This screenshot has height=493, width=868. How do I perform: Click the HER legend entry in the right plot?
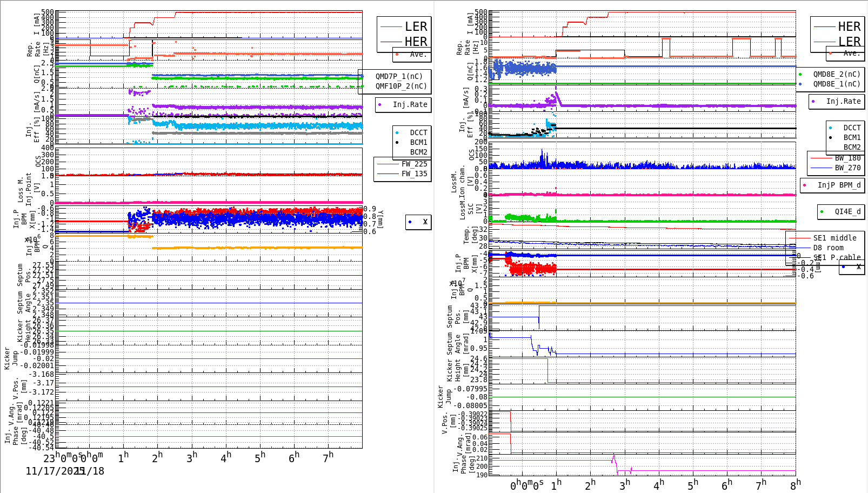click(x=850, y=26)
